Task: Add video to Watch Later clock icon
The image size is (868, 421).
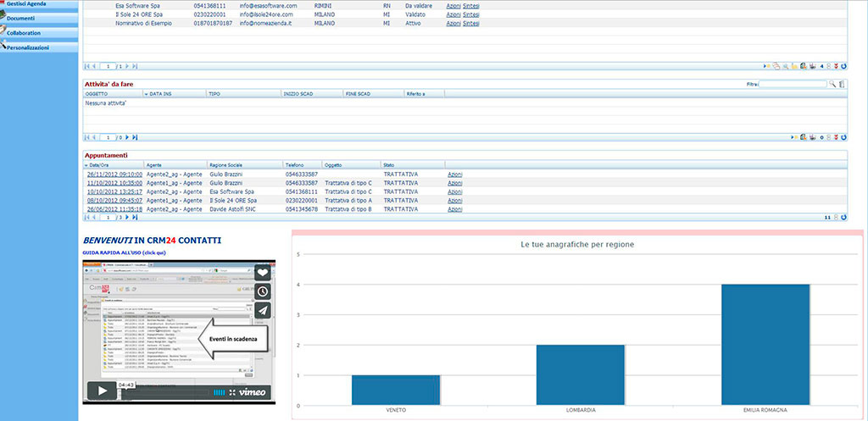Action: point(263,291)
